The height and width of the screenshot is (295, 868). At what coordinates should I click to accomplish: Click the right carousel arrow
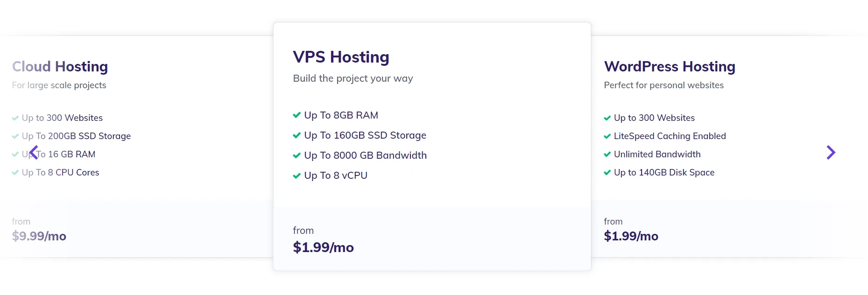[x=831, y=152]
